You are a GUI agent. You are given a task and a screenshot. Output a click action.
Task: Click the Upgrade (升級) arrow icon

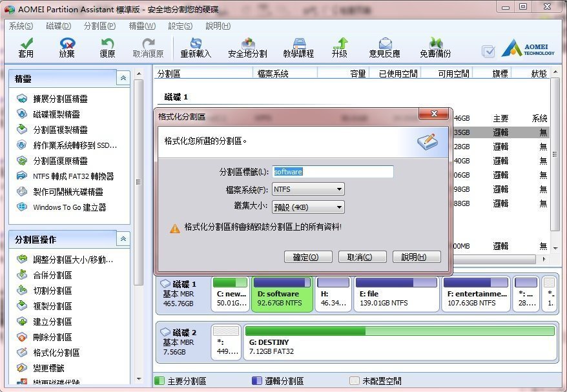(x=340, y=44)
